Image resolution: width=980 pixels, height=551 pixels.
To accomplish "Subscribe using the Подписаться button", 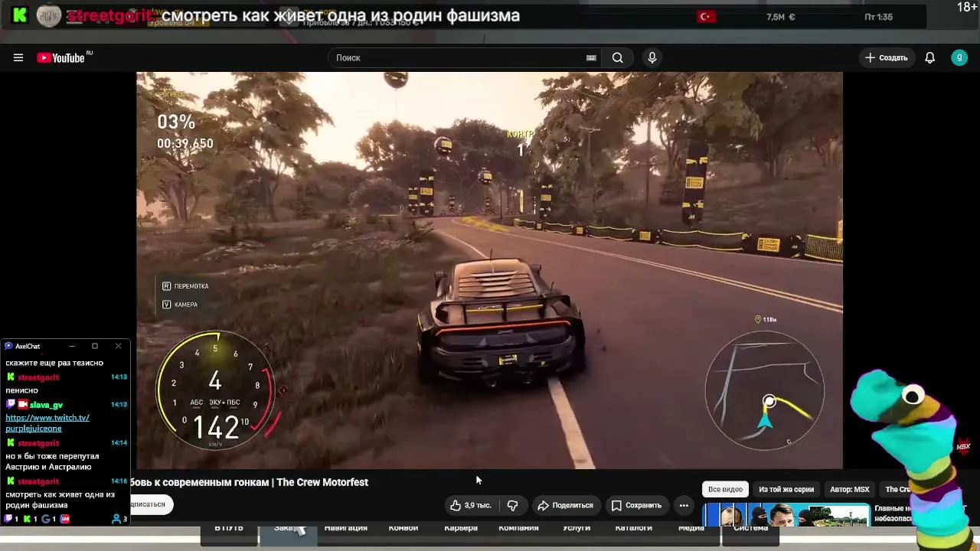I will pos(150,504).
